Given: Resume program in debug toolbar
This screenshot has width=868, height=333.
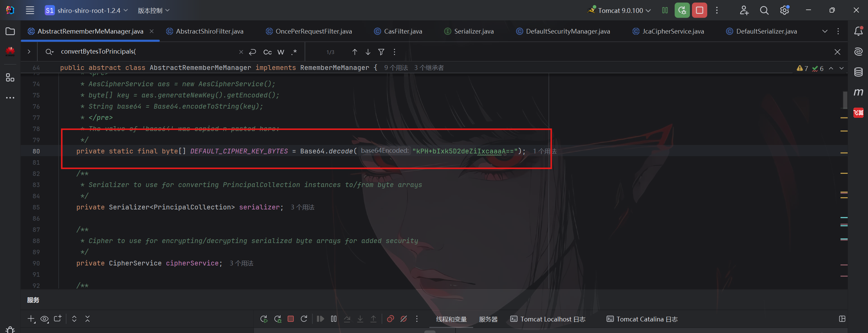Looking at the screenshot, I should pos(320,319).
